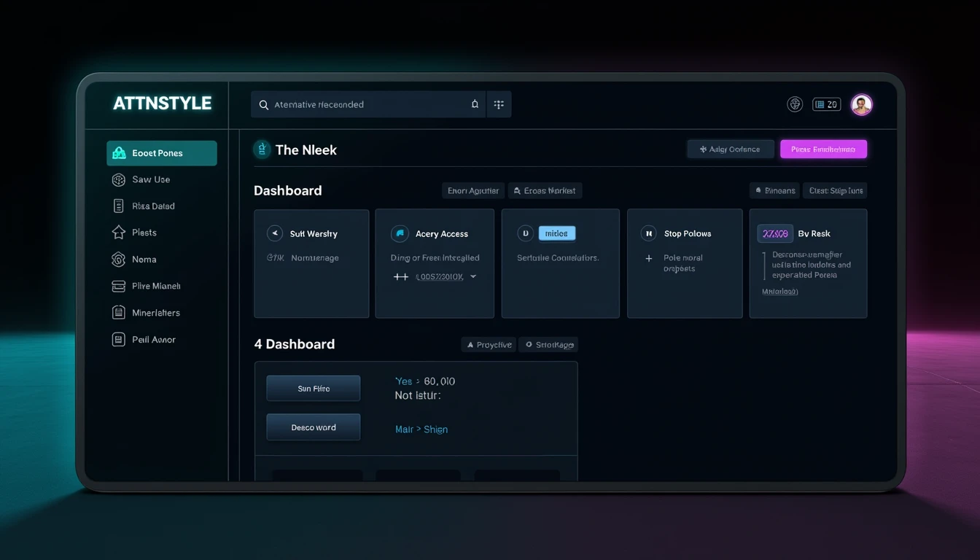Focus the search input field

pyautogui.click(x=369, y=104)
